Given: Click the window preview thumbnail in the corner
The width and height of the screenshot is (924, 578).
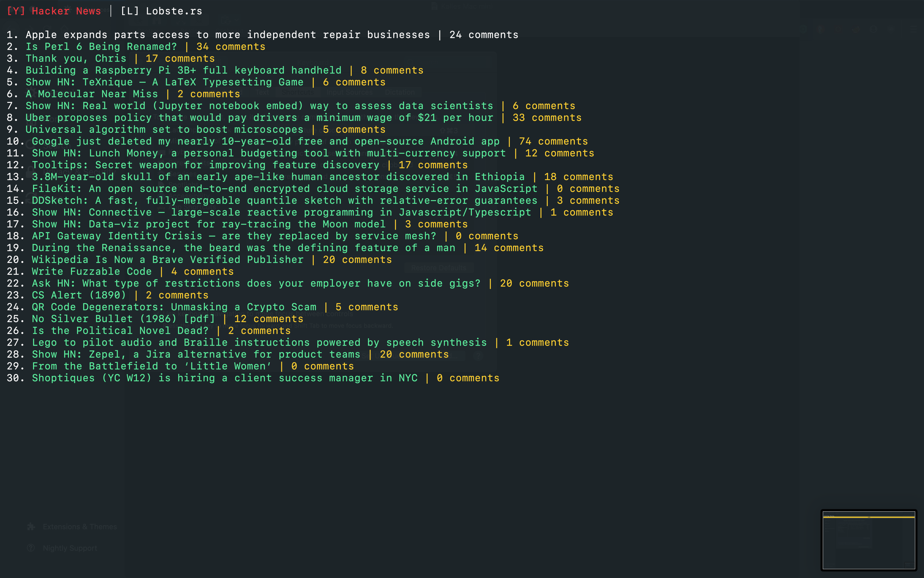Looking at the screenshot, I should tap(869, 540).
